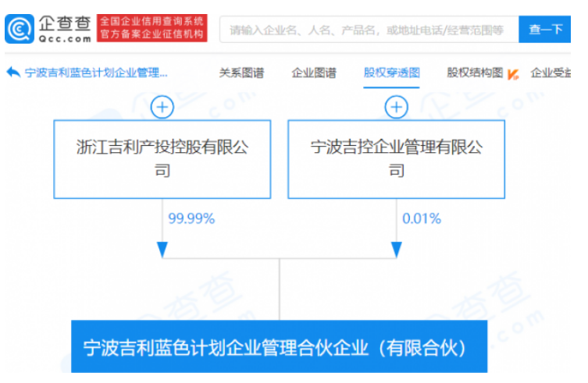Click the 宁波吉利蓝色计划企业管理合伙企业 root node
This screenshot has width=588, height=383.
(280, 346)
